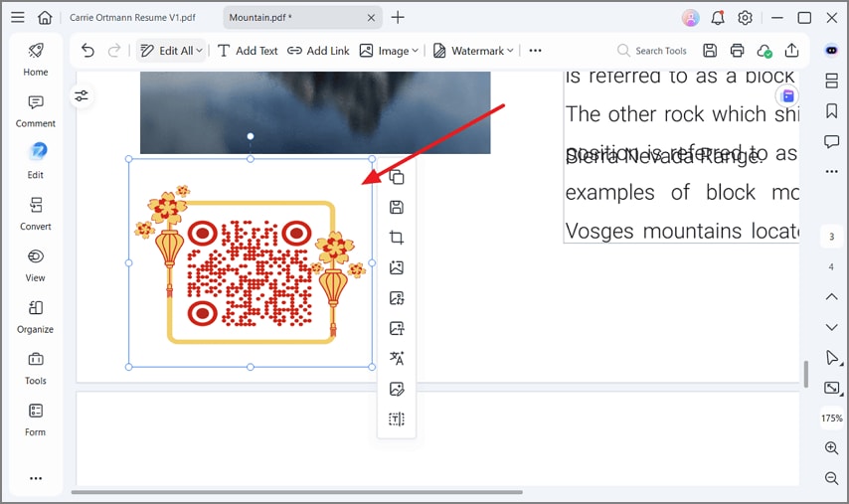Screen dimensions: 849x504
Task: Open Home in the left sidebar
Action: coord(36,60)
